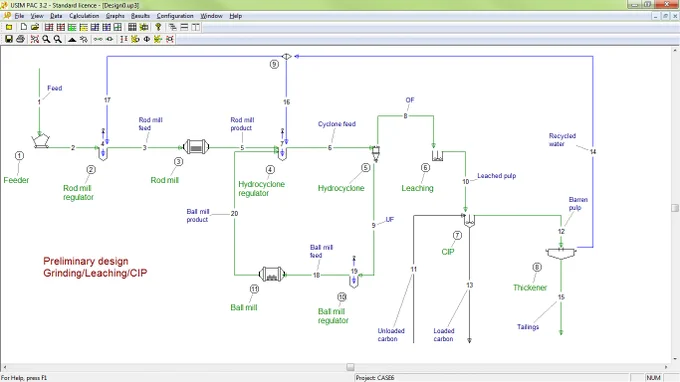Select the Rod mill unit icon
The width and height of the screenshot is (680, 382).
pos(196,147)
